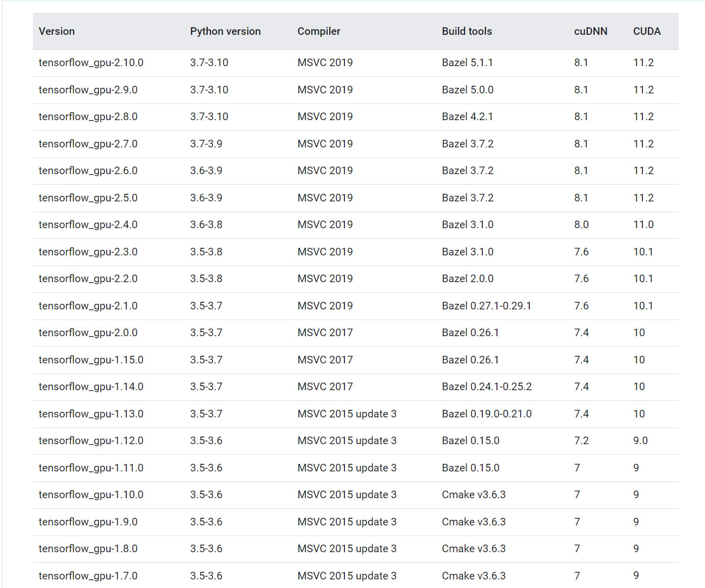Click the CUDA value "11.0"
The height and width of the screenshot is (588, 705).
643,225
